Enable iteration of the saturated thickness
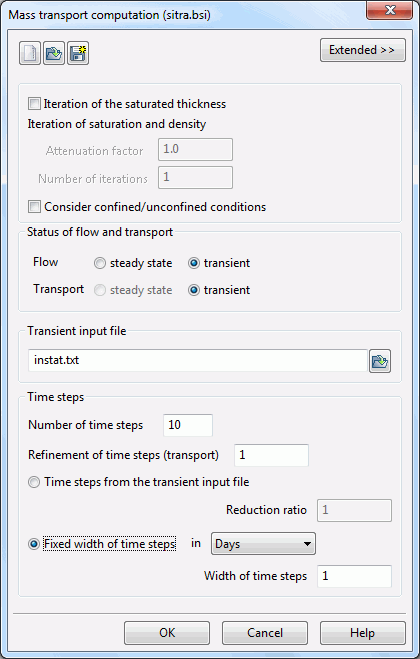The image size is (420, 659). pyautogui.click(x=34, y=103)
